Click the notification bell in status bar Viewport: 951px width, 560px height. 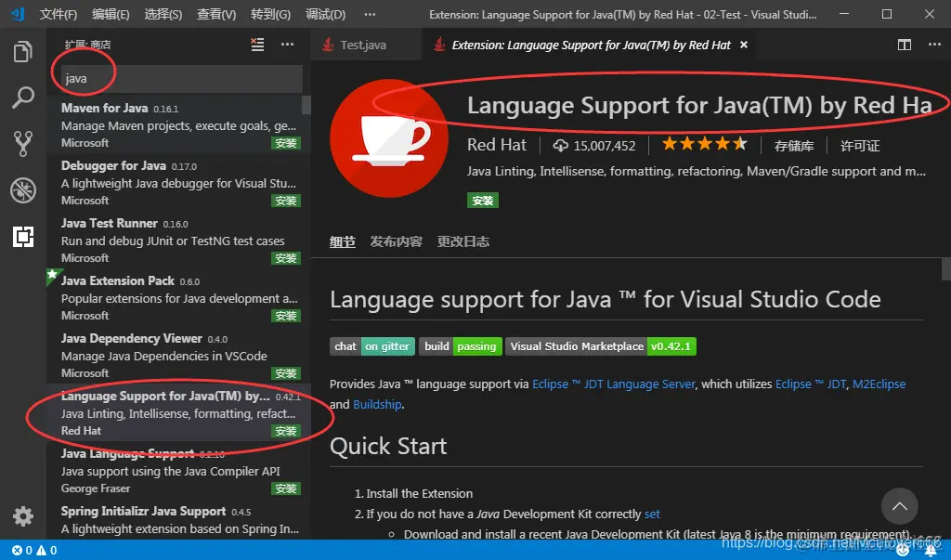point(931,551)
